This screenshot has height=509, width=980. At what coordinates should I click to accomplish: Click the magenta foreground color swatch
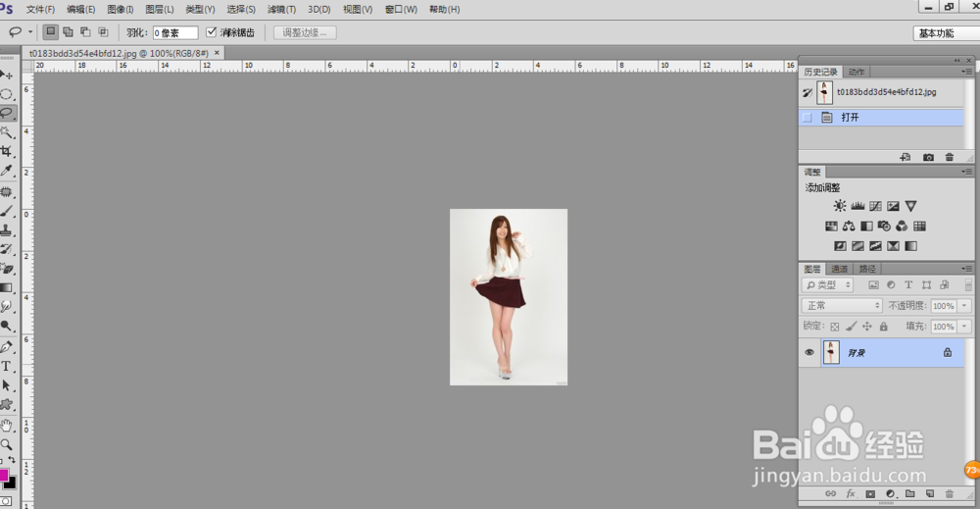pos(3,475)
